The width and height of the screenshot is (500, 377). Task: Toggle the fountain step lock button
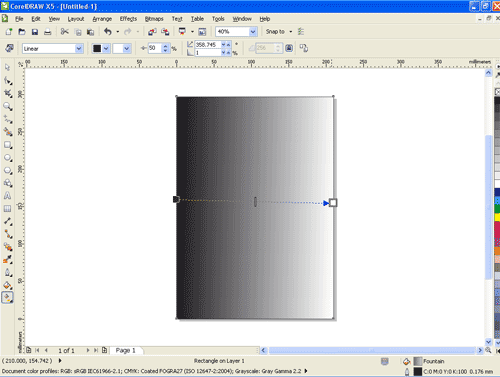coord(289,48)
